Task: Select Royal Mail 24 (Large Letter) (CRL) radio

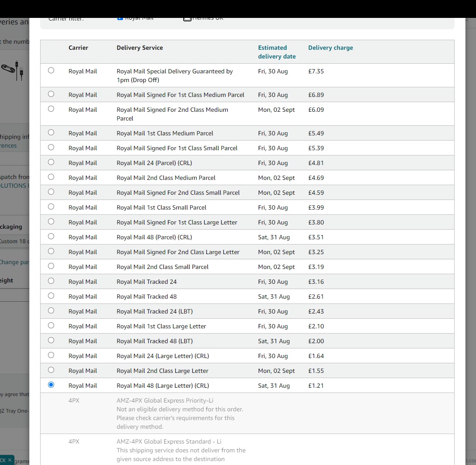Action: click(x=51, y=355)
